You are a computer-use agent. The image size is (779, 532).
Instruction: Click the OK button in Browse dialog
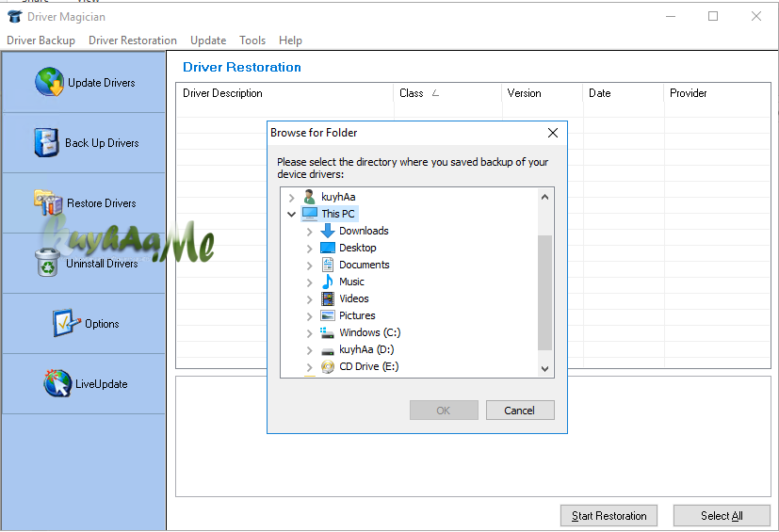[444, 411]
